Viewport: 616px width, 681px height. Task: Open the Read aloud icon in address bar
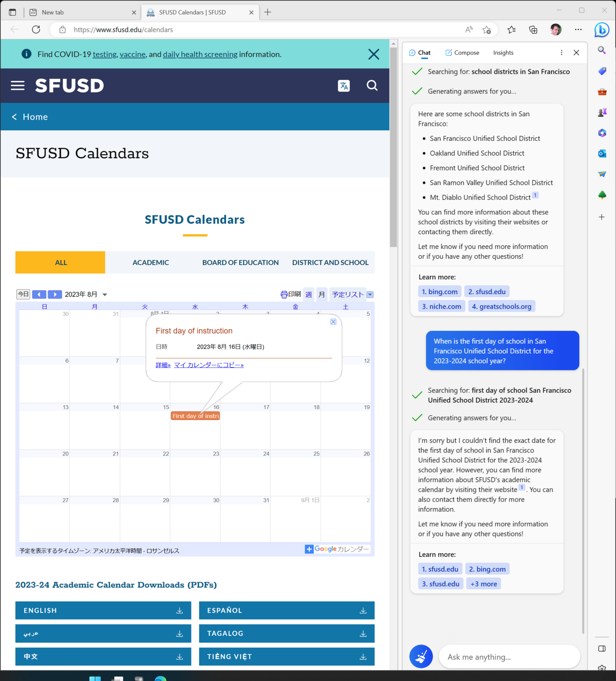coord(469,30)
